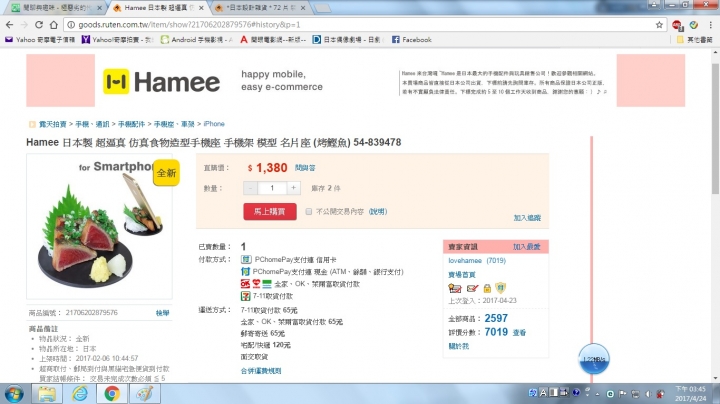This screenshot has height=404, width=720.
Task: Open Android bookmark in bookmarks bar
Action: [197, 40]
